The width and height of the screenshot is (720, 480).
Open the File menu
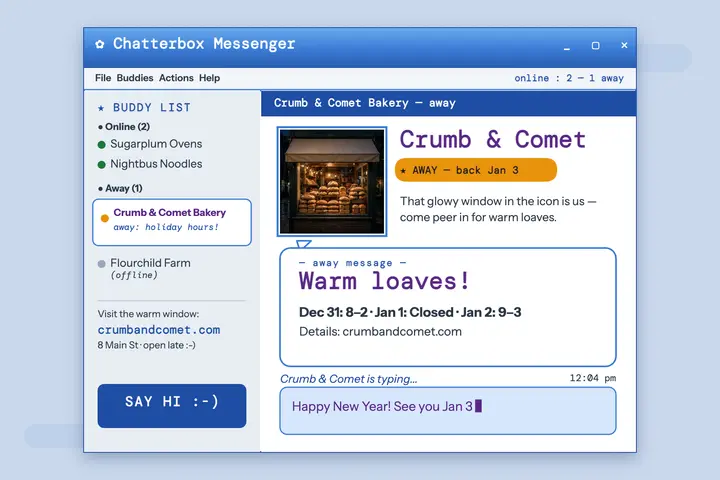pyautogui.click(x=103, y=78)
